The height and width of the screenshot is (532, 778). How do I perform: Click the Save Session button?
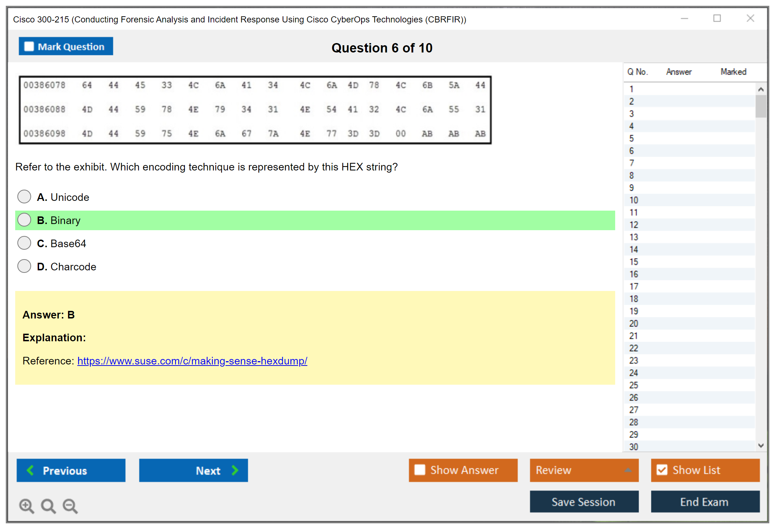coord(584,502)
